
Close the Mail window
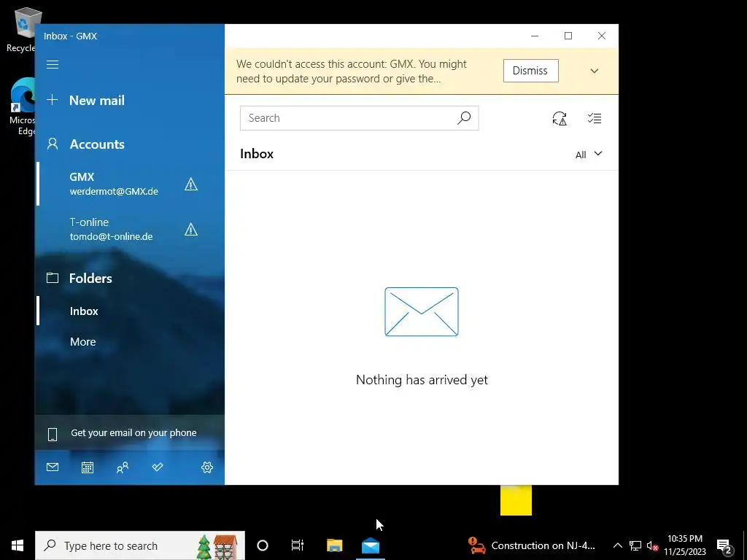(602, 36)
